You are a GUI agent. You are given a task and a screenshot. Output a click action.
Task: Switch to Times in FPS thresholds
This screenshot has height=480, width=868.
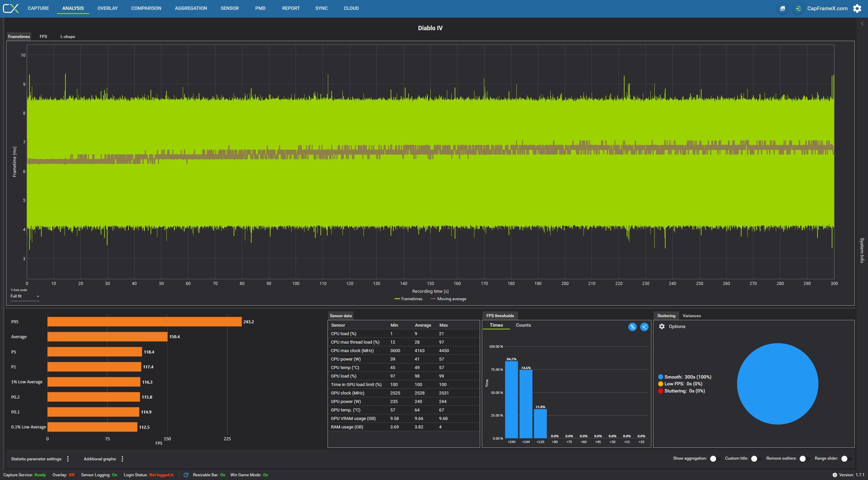(x=496, y=325)
